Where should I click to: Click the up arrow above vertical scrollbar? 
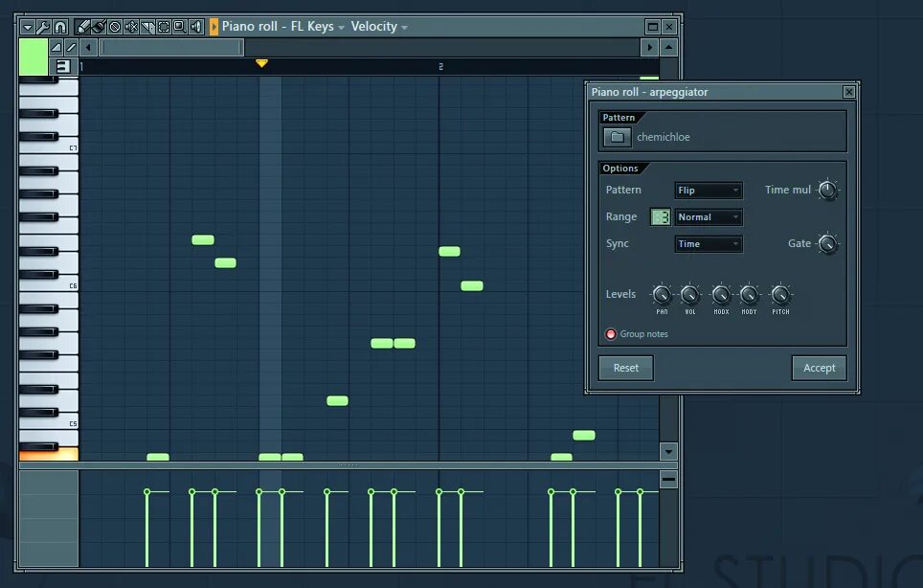pyautogui.click(x=668, y=48)
